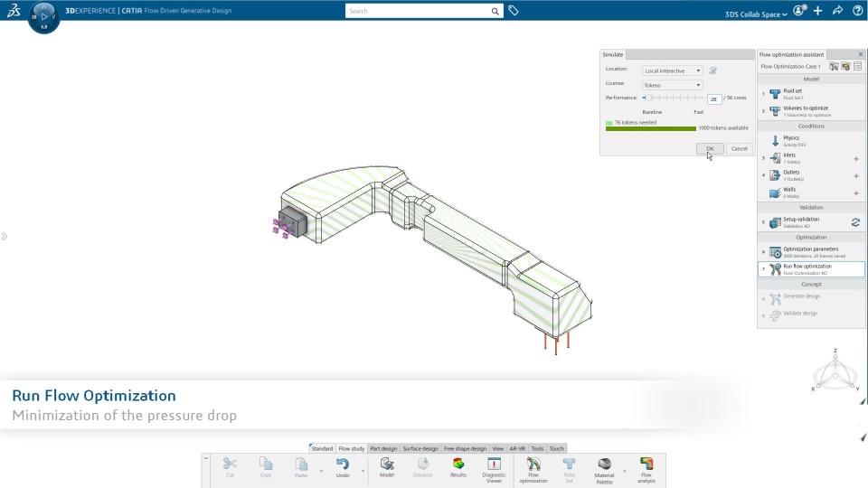Click the Flow analysis icon

646,470
